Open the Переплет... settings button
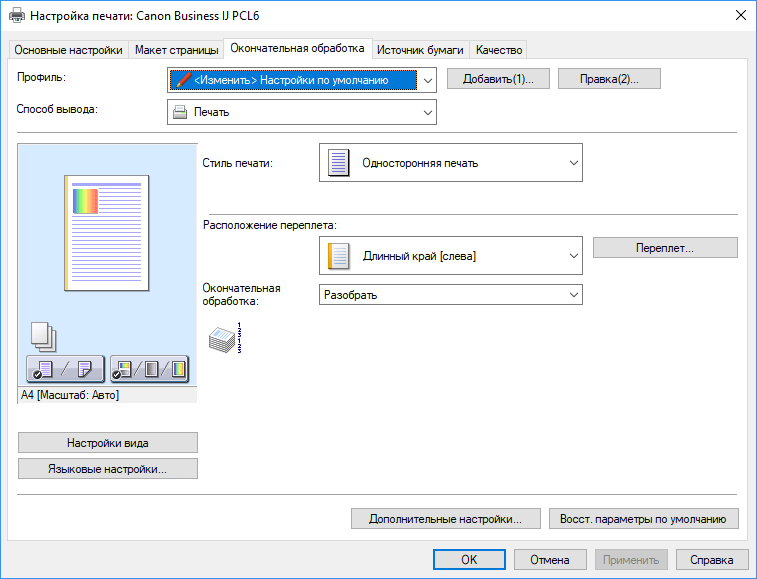The image size is (757, 579). (665, 248)
